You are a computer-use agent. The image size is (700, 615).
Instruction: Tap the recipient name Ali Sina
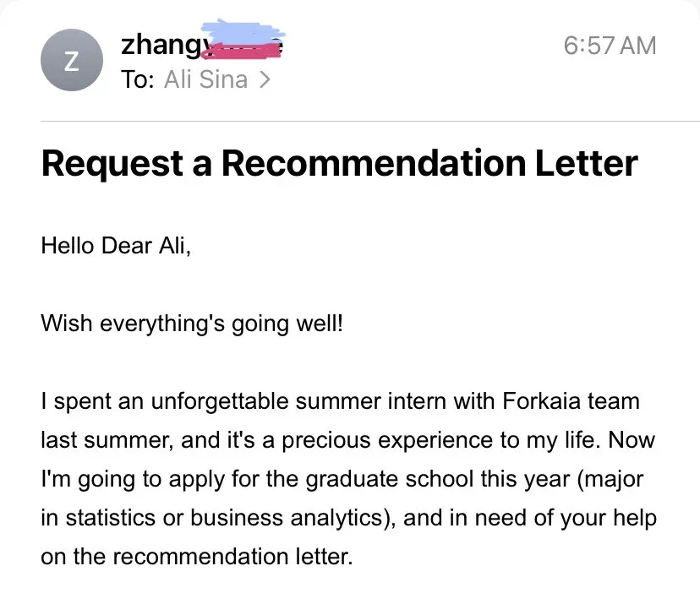click(205, 79)
